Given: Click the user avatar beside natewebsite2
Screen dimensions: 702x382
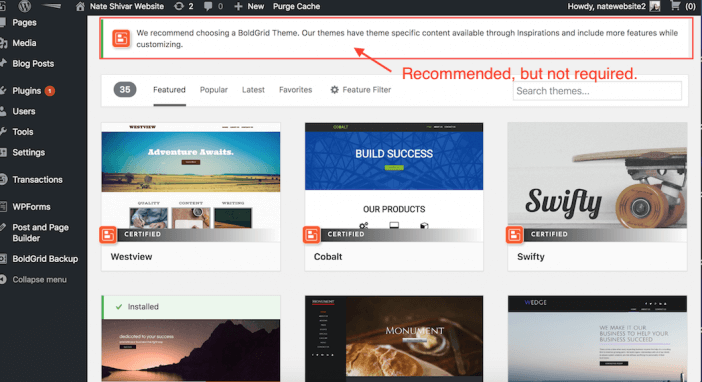Looking at the screenshot, I should [x=655, y=6].
